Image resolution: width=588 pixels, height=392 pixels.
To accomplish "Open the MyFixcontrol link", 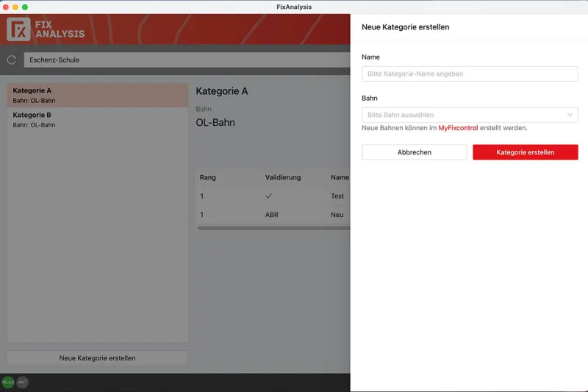I will tap(458, 128).
